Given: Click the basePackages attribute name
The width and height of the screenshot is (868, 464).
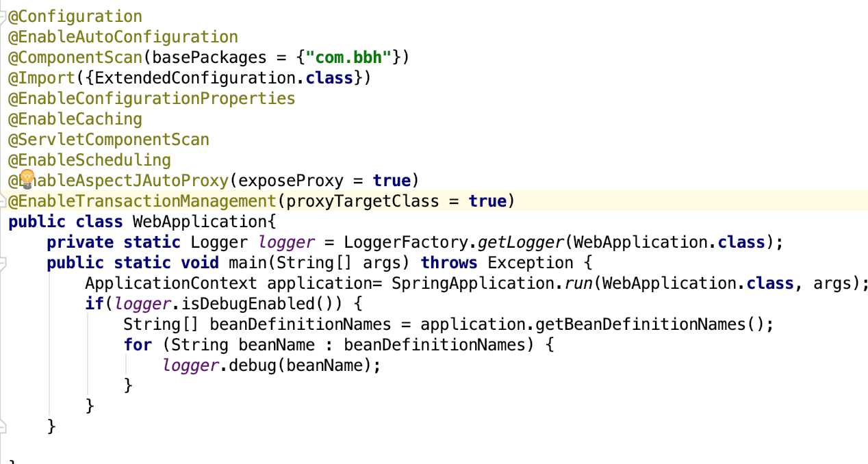Looking at the screenshot, I should (x=209, y=57).
